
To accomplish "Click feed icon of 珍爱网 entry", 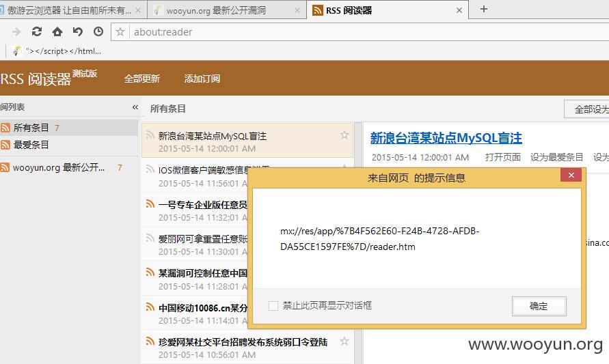I will coord(150,341).
